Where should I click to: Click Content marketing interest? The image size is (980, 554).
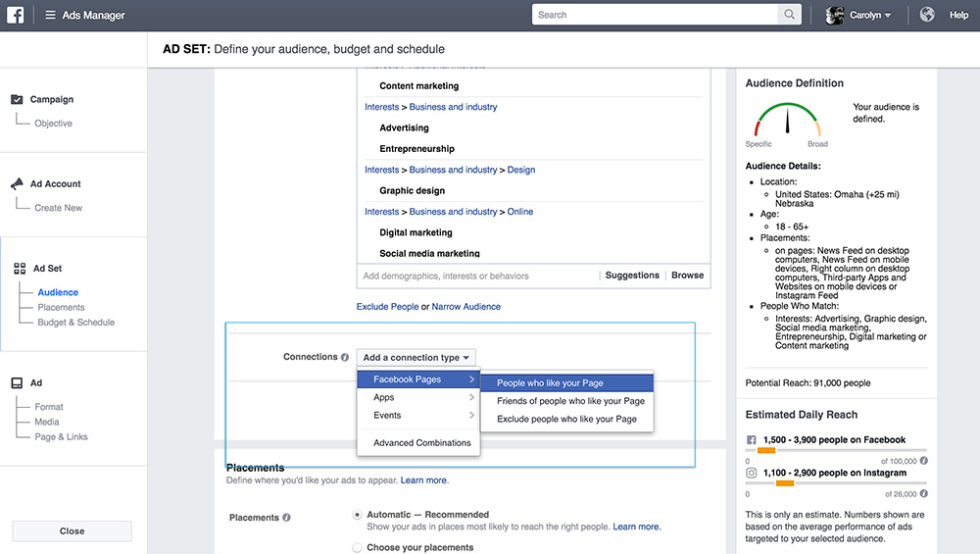(418, 85)
